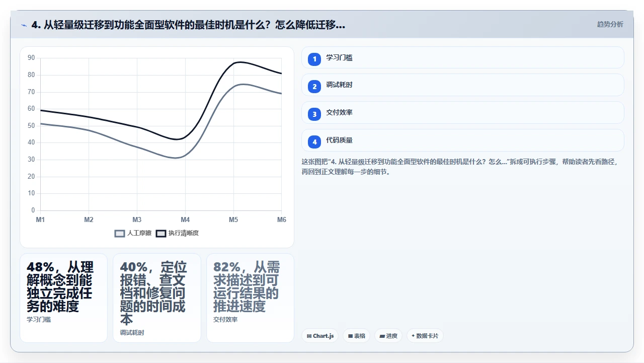Select step 2 调试耗时
Screen dimensions: 644x363
(x=462, y=85)
